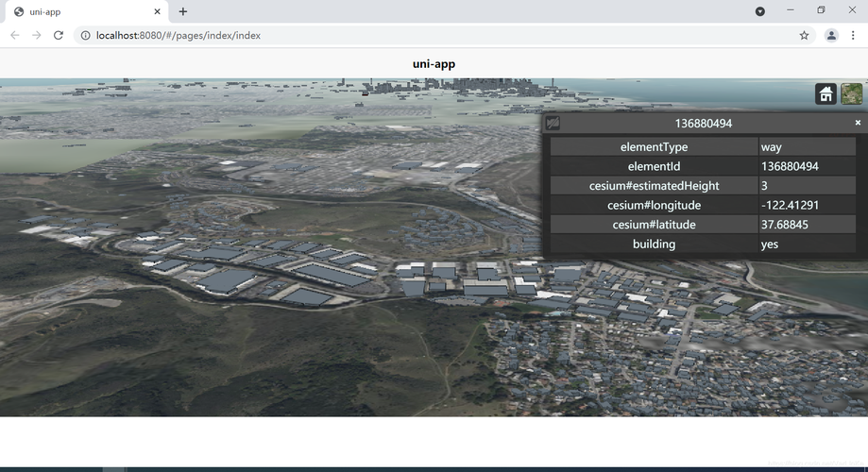Click the cesium#estimatedHeight label
Screen dimensions: 868x472
tap(654, 185)
